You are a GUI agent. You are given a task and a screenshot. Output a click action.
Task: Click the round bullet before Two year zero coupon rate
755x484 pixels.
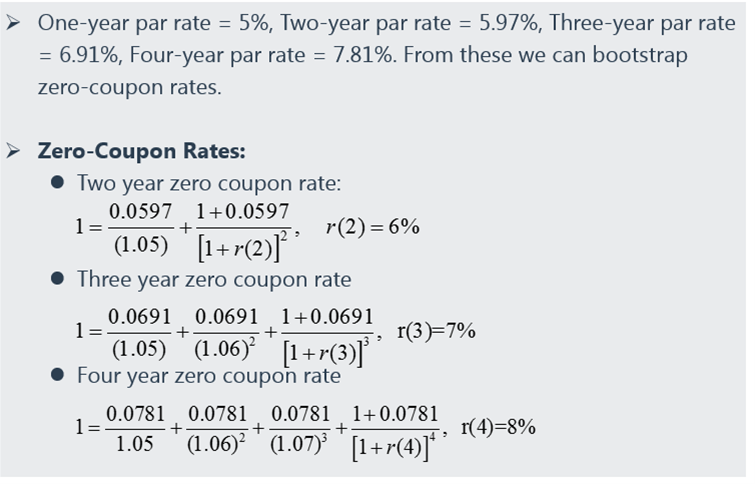point(57,183)
